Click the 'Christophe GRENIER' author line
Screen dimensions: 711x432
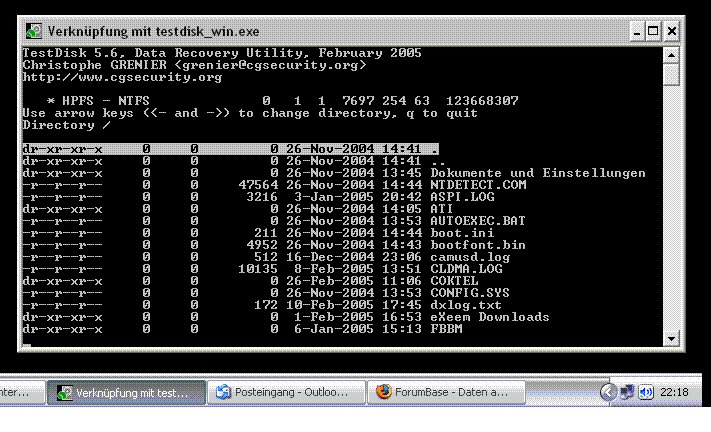click(x=194, y=65)
